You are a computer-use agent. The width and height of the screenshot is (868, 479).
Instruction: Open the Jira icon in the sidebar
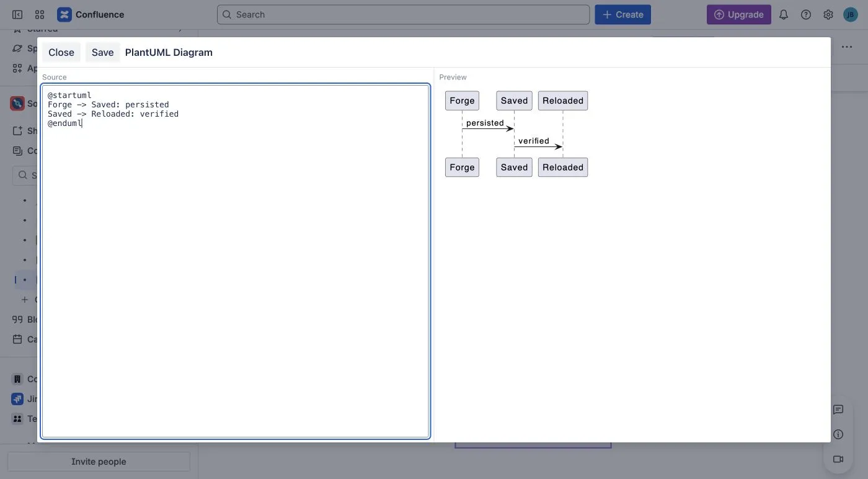[x=17, y=399]
